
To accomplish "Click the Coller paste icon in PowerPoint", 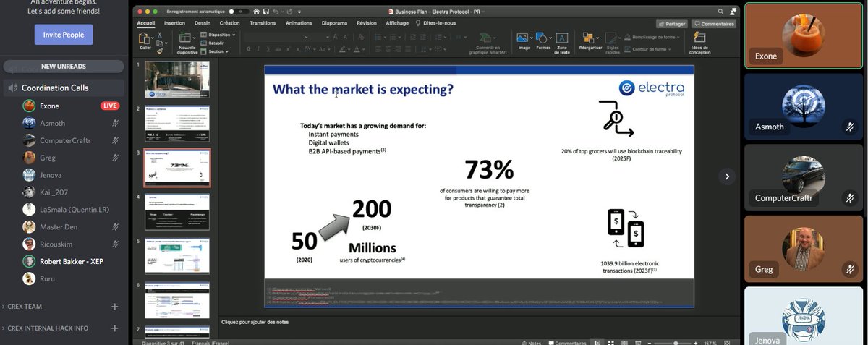I will pyautogui.click(x=145, y=38).
